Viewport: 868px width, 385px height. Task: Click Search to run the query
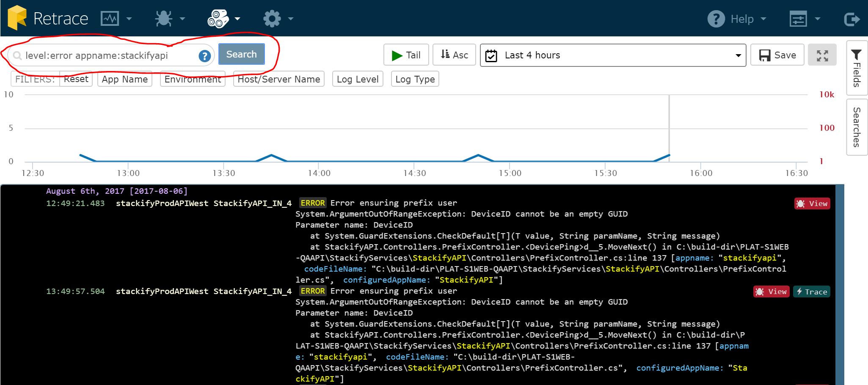pos(241,54)
